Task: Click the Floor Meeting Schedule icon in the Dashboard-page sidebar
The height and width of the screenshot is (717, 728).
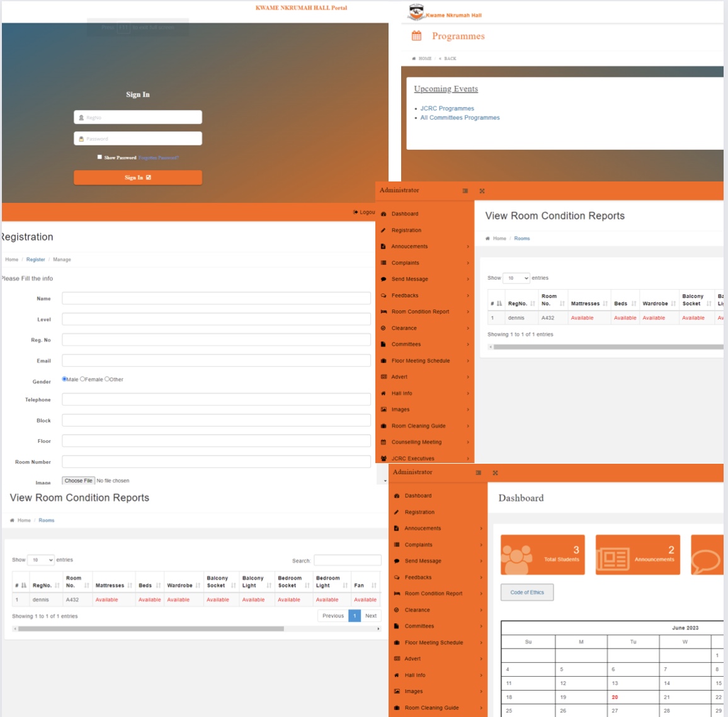Action: click(397, 643)
